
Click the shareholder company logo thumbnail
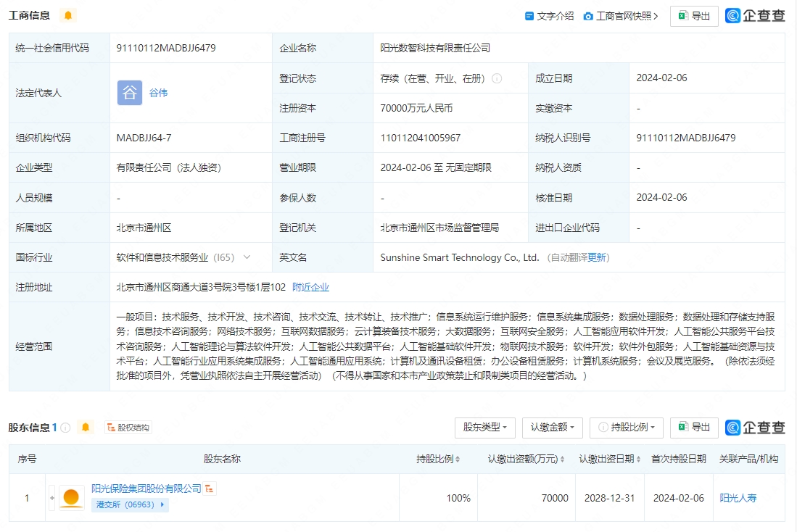click(70, 497)
